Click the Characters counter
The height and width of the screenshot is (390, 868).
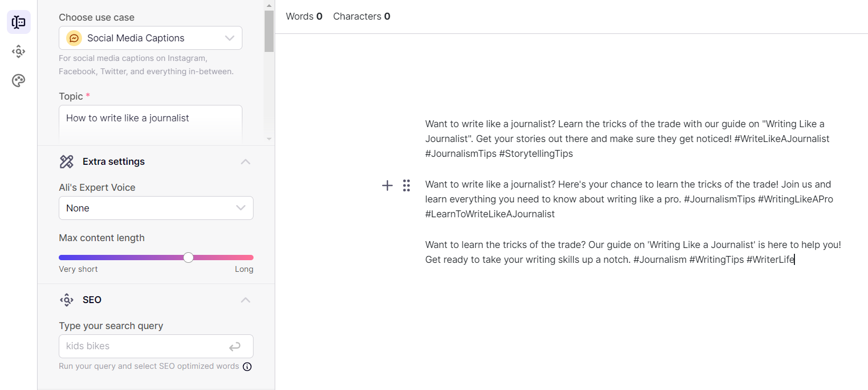(361, 16)
